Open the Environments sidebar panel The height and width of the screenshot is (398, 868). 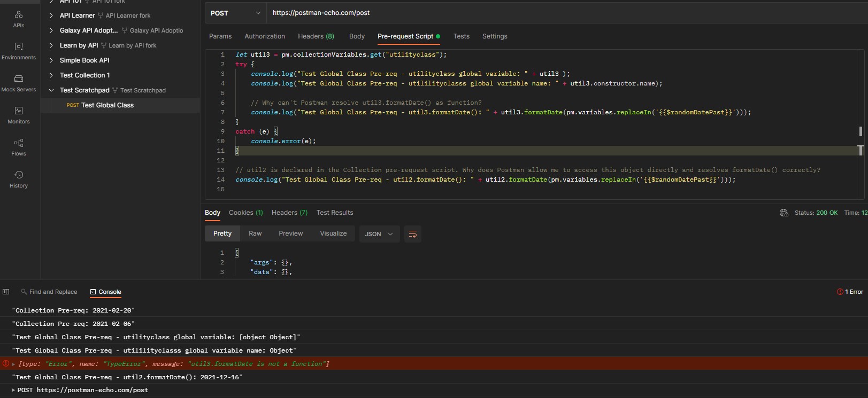19,51
